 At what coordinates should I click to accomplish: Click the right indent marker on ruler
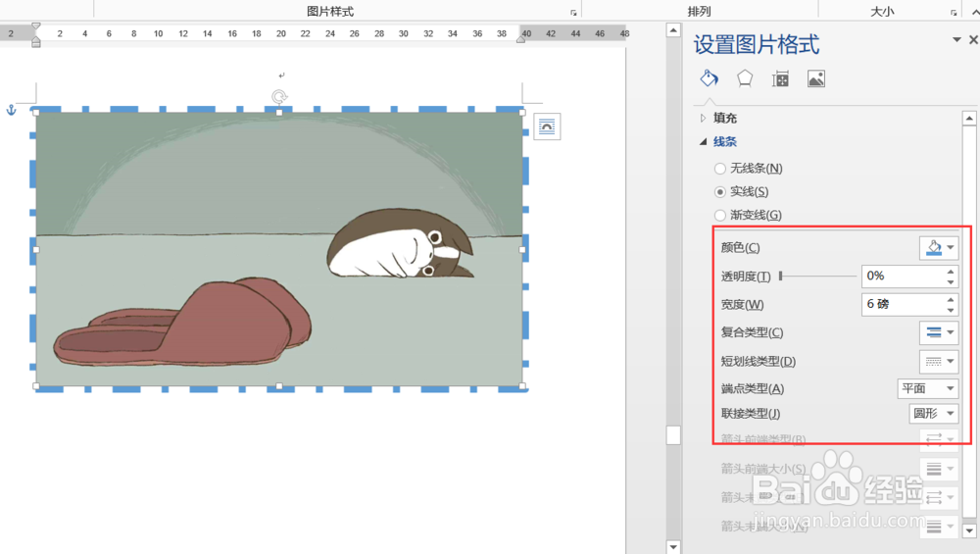(x=520, y=39)
